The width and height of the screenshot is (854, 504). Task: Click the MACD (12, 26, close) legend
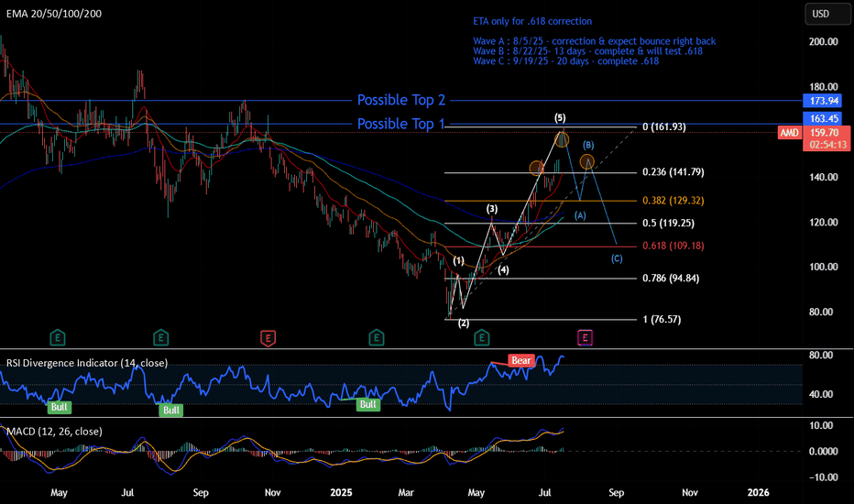[53, 431]
